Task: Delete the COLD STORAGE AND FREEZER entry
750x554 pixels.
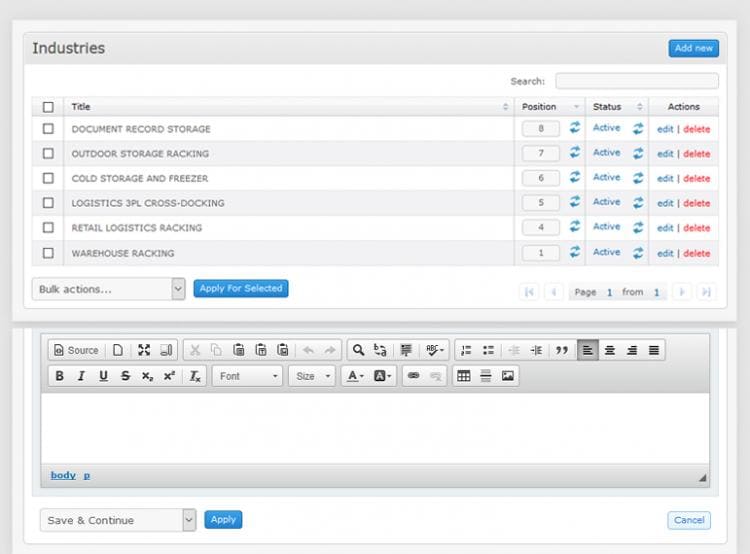Action: coord(696,178)
